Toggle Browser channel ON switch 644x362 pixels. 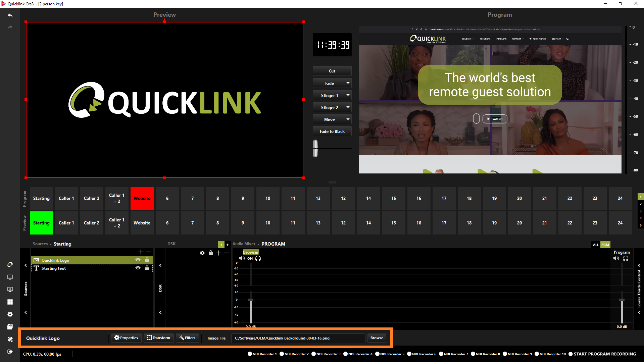point(250,259)
